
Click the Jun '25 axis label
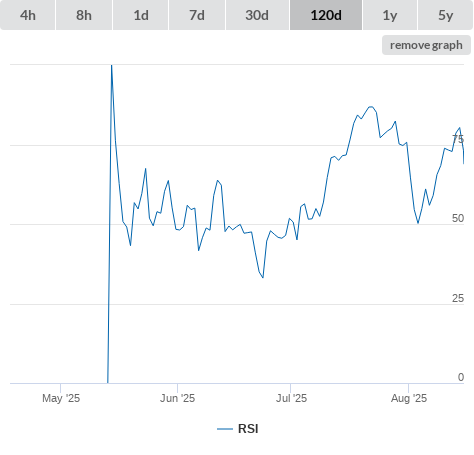tap(177, 398)
